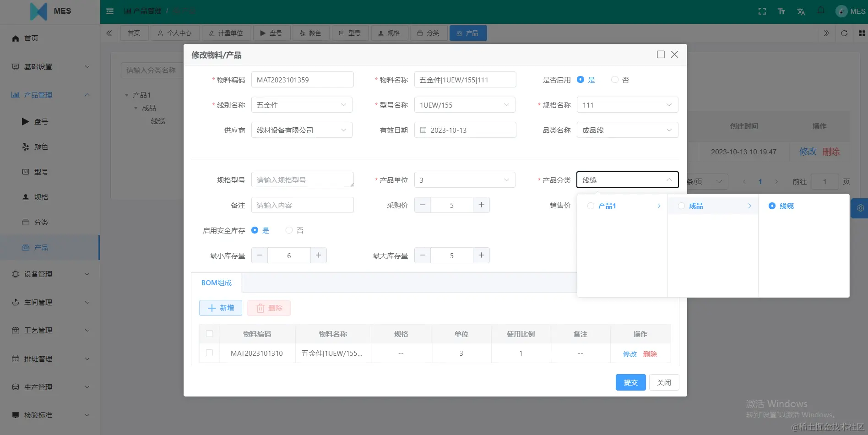868x435 pixels.
Task: Toggle fullscreen mode with the expand icon
Action: pyautogui.click(x=762, y=11)
